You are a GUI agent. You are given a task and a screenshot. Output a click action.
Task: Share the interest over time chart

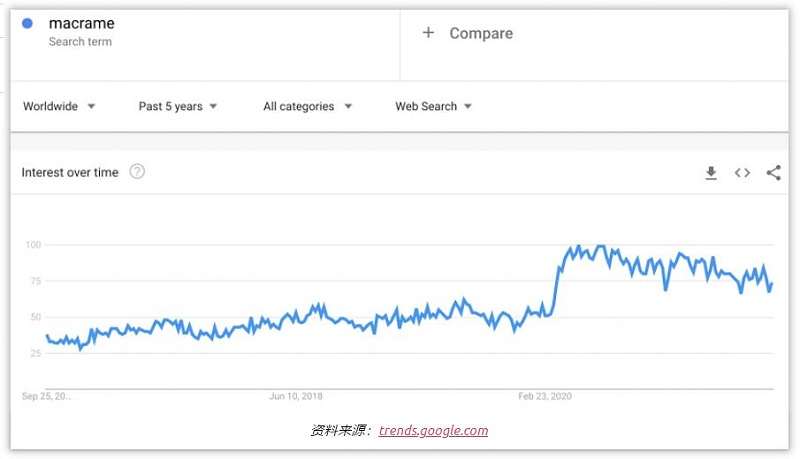point(773,173)
